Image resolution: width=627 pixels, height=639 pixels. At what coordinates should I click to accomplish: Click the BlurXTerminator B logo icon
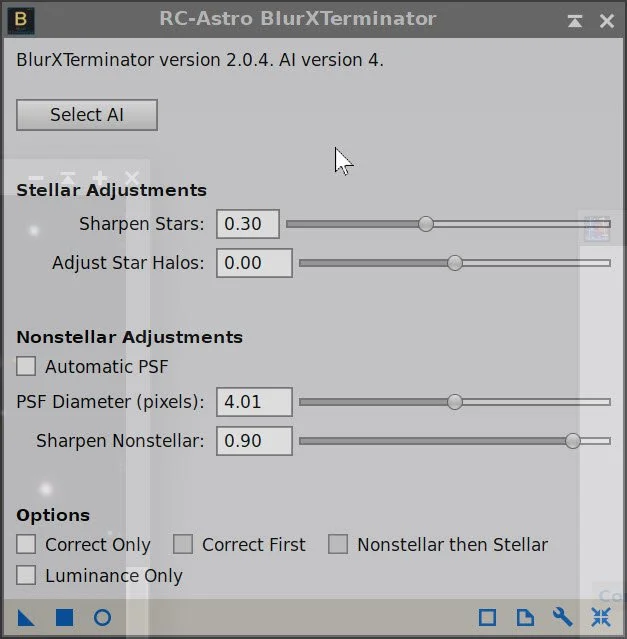pyautogui.click(x=21, y=20)
